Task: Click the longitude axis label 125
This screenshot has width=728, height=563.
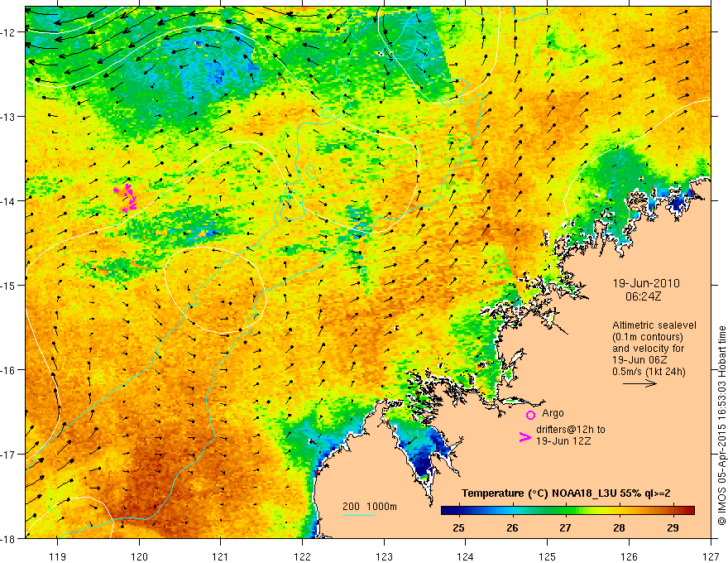Action: pyautogui.click(x=548, y=556)
